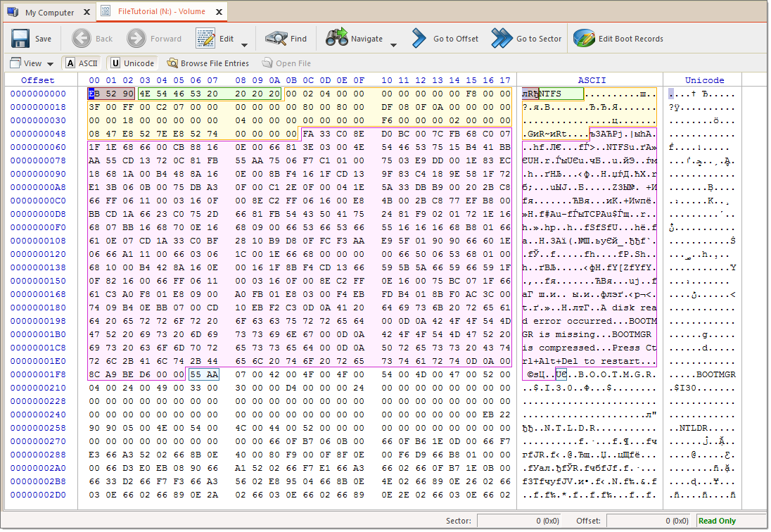
Task: Toggle the ASCII column display
Action: (82, 63)
